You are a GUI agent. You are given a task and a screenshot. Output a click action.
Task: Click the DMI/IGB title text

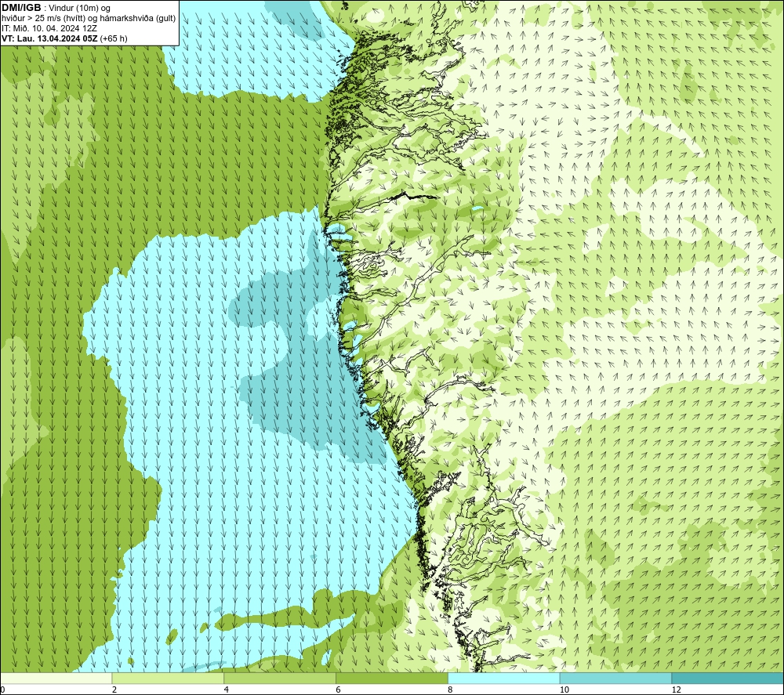21,8
